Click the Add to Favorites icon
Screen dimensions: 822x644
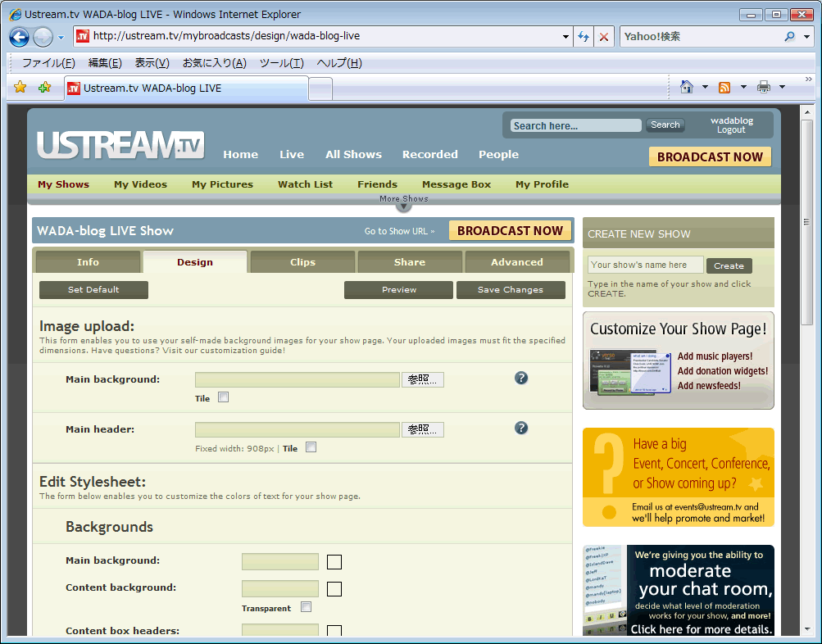[44, 88]
